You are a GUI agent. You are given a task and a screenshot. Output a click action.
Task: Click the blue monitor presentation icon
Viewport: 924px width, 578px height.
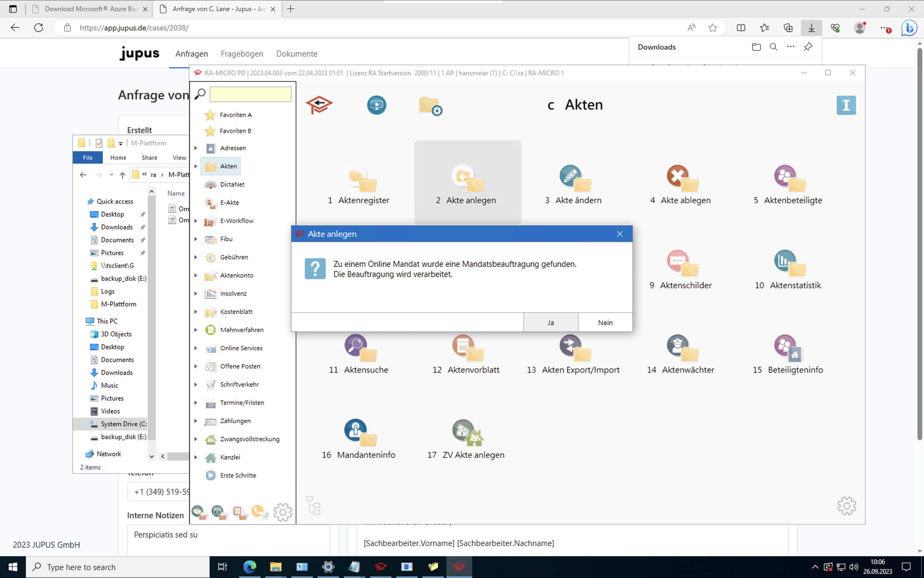coord(376,105)
